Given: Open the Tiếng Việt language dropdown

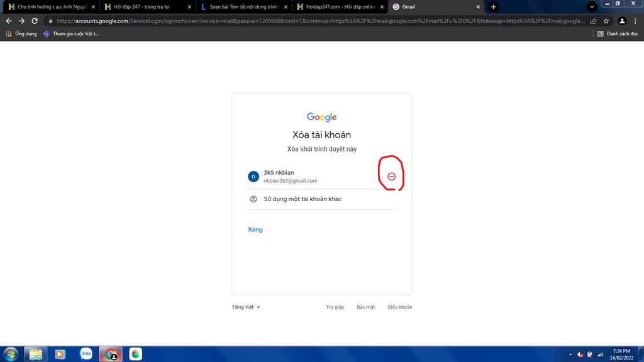Looking at the screenshot, I should click(x=246, y=307).
